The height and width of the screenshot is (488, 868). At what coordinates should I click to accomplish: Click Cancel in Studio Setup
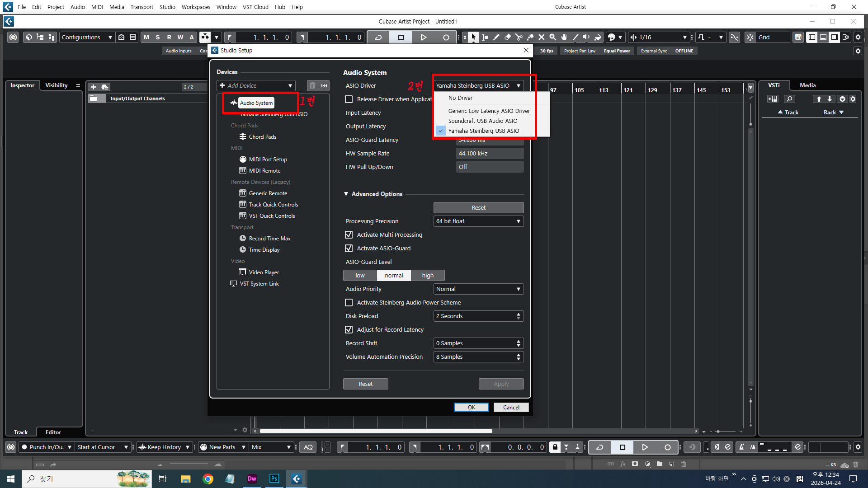click(511, 407)
